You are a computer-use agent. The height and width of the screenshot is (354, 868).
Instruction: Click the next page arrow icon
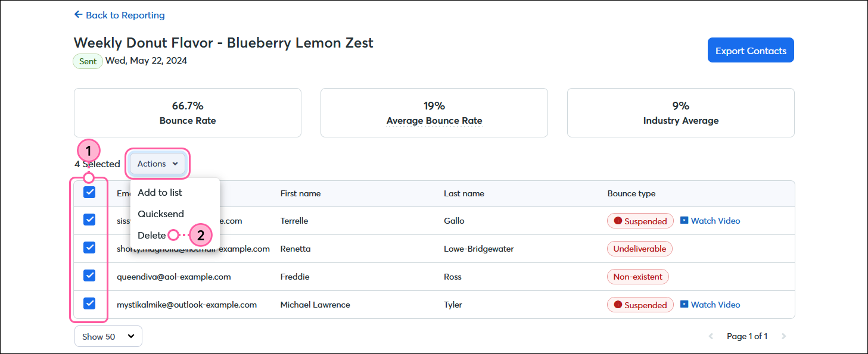click(x=785, y=336)
